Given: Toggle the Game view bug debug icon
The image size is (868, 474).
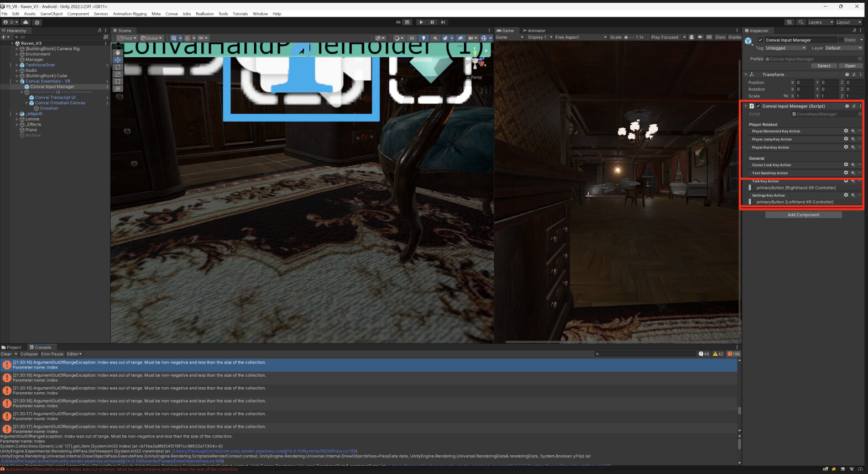Looking at the screenshot, I should [691, 37].
